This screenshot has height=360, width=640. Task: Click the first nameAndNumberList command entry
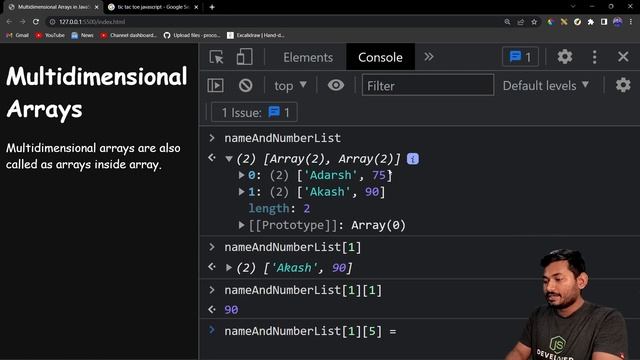tap(282, 138)
